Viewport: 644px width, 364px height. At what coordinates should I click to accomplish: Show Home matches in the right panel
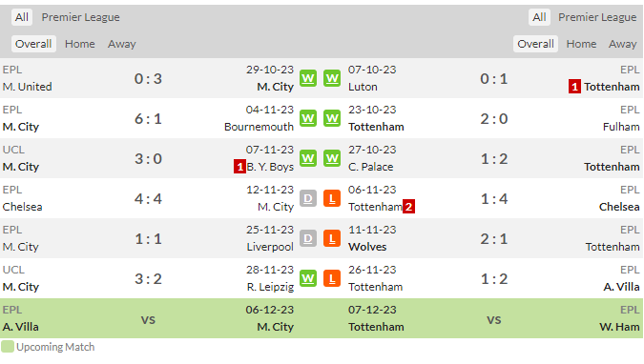pyautogui.click(x=581, y=44)
